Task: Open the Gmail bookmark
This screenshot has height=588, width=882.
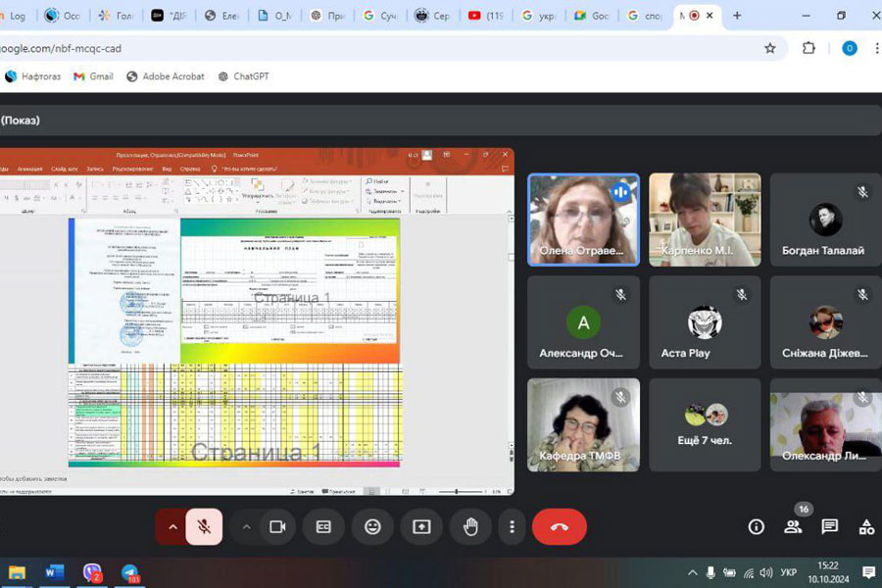Action: 93,76
